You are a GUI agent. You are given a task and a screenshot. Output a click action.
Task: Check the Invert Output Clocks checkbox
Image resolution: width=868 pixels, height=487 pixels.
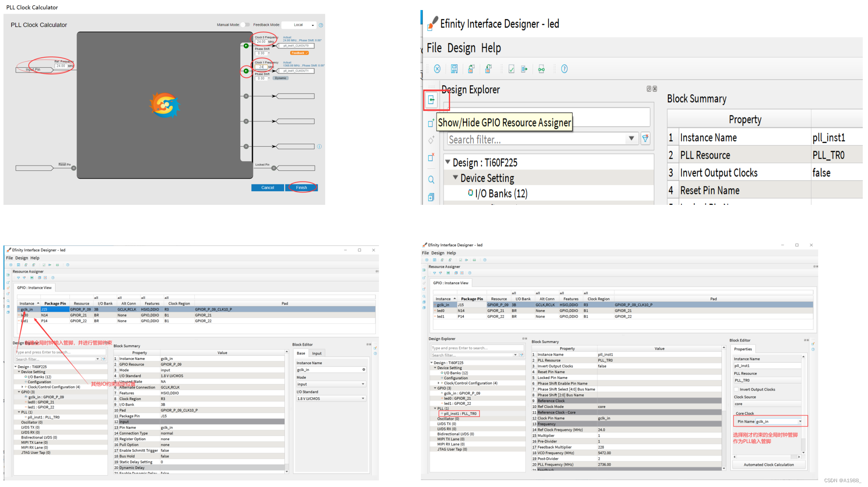[x=736, y=390]
